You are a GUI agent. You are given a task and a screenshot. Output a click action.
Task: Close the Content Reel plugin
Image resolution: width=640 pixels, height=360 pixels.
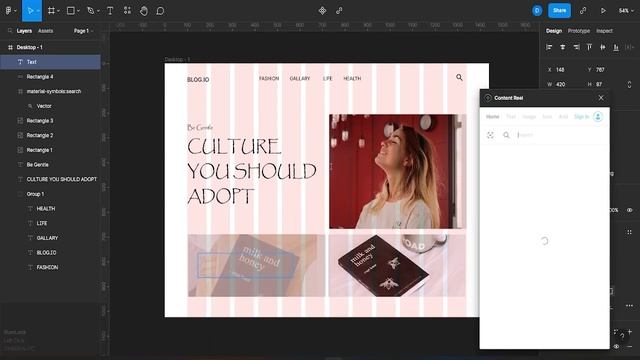[601, 98]
